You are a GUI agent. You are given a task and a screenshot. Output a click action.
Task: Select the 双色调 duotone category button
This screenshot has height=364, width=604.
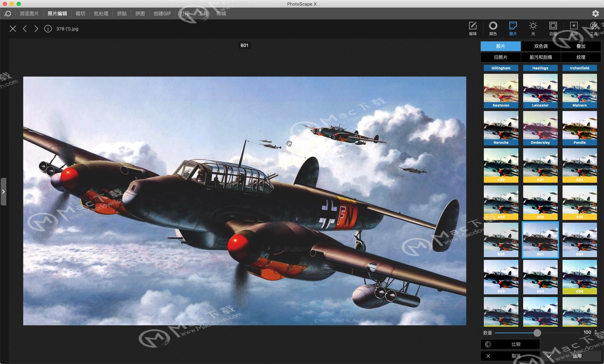[541, 46]
